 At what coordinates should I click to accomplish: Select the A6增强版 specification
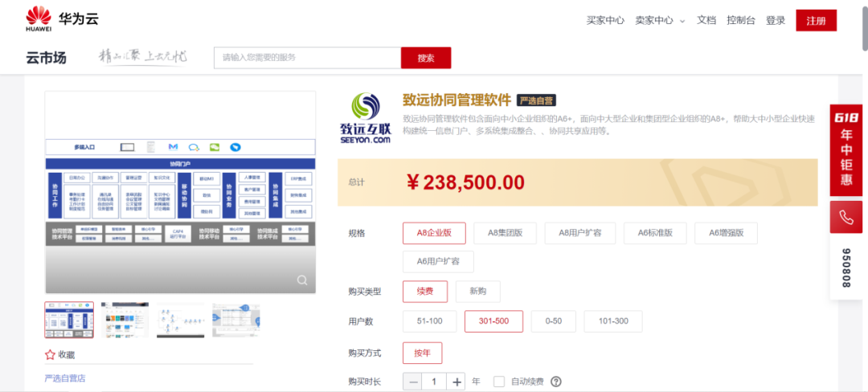(726, 233)
